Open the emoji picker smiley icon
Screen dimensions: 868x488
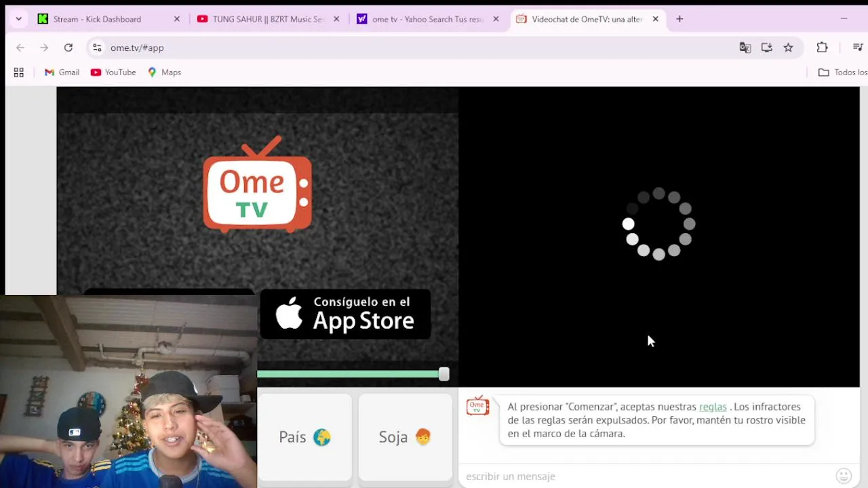coord(844,476)
